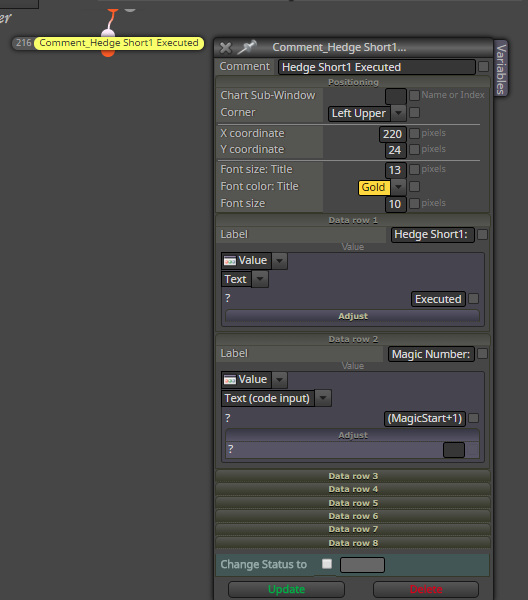This screenshot has width=528, height=600.
Task: Toggle pixels checkbox for X coordinate
Action: coord(414,133)
